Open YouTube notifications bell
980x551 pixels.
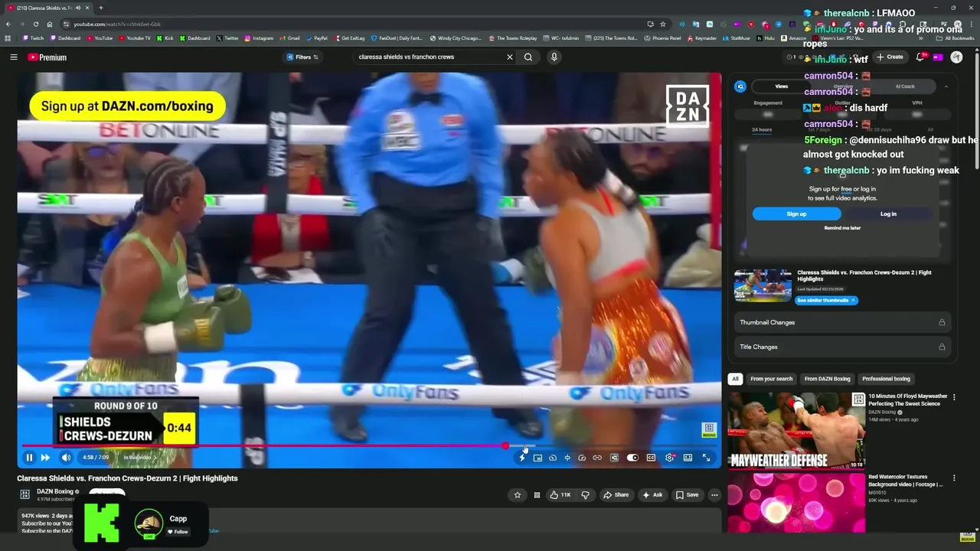tap(920, 57)
